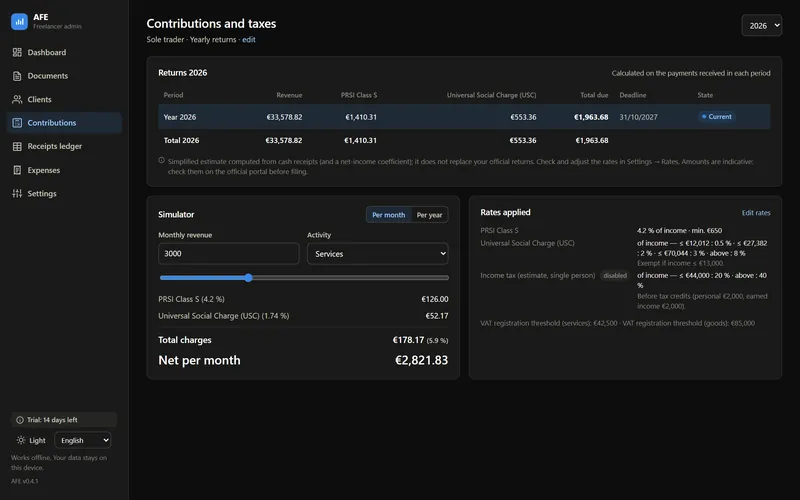Click the monthly revenue slider handle
Viewport: 800px width, 500px height.
pos(248,278)
